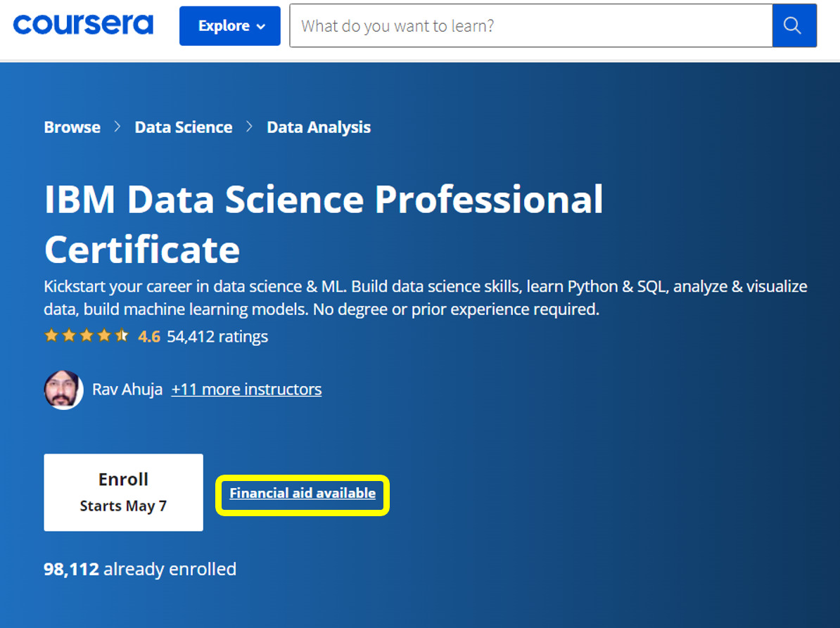
Task: Click the 54,412 ratings count
Action: tap(217, 337)
